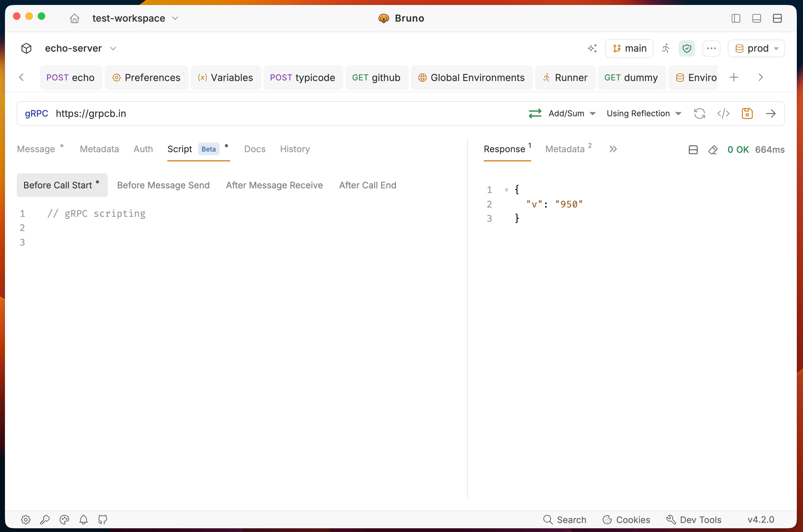Select After Message Receive script stage
Screen dimensions: 803x532
(x=274, y=185)
